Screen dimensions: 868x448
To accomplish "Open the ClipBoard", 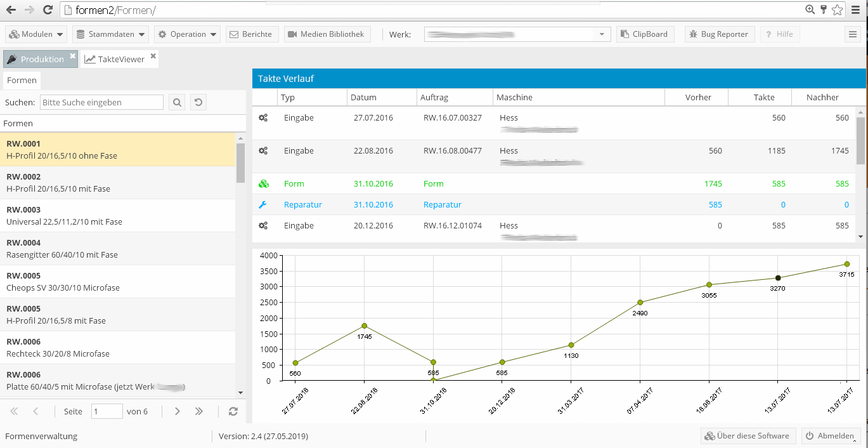I will (645, 34).
